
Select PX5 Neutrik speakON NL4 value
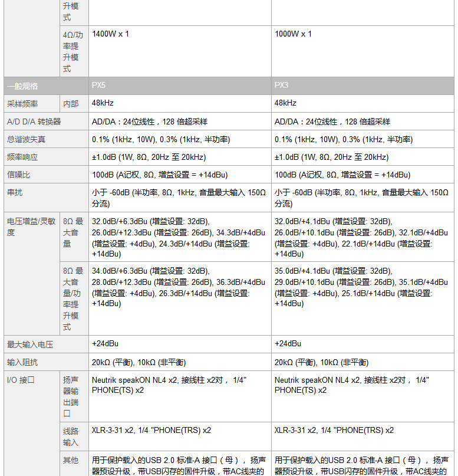point(180,396)
